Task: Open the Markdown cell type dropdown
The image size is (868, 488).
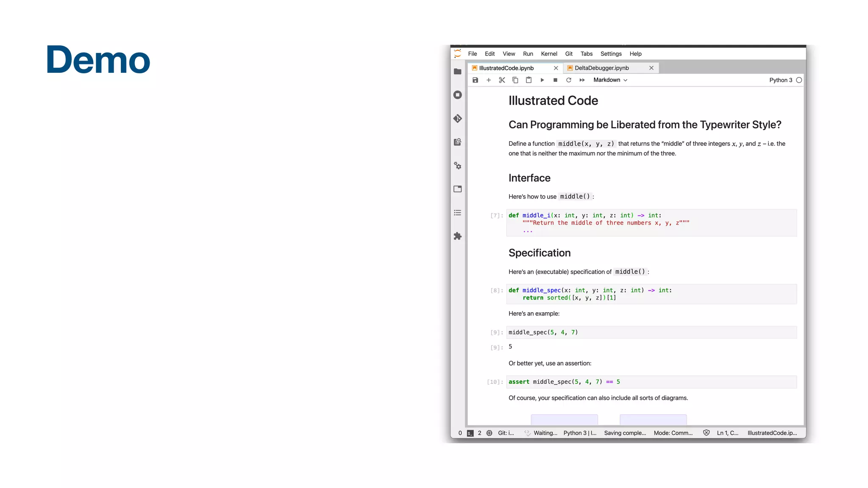Action: [x=610, y=80]
